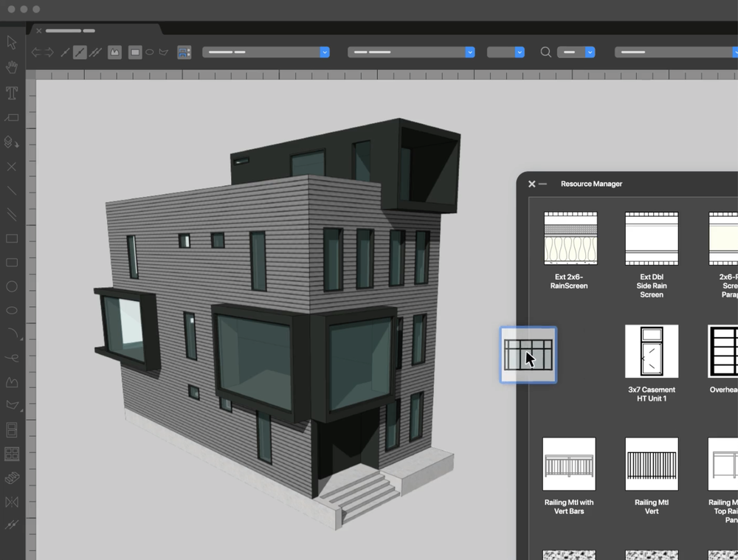This screenshot has width=738, height=560.
Task: Select the Circle tool
Action: click(x=11, y=286)
